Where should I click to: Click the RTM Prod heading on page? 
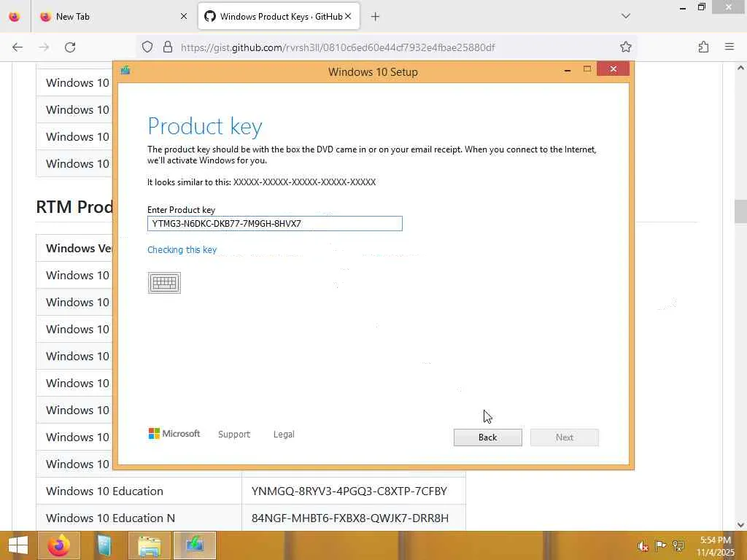pyautogui.click(x=74, y=206)
